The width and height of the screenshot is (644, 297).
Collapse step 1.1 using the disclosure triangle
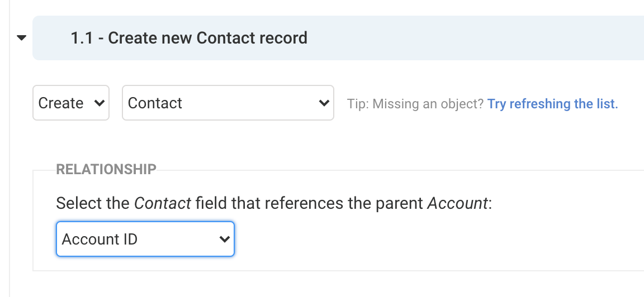pyautogui.click(x=22, y=39)
